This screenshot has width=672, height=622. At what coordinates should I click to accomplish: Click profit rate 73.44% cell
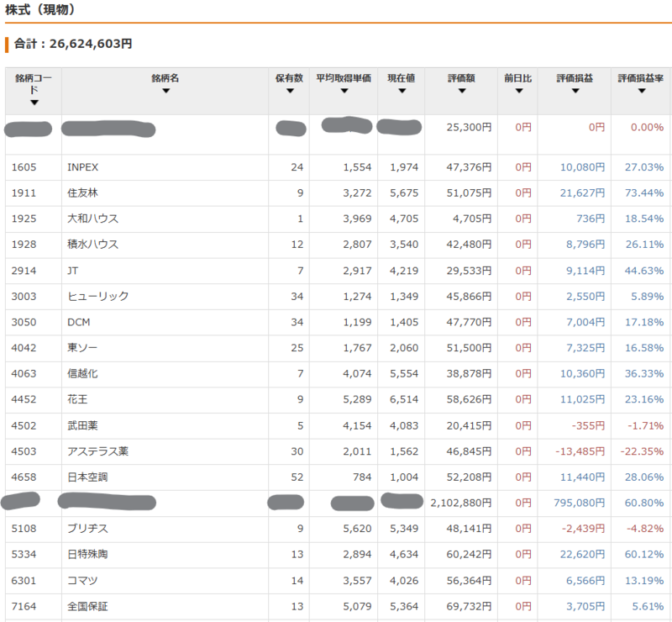pos(644,193)
